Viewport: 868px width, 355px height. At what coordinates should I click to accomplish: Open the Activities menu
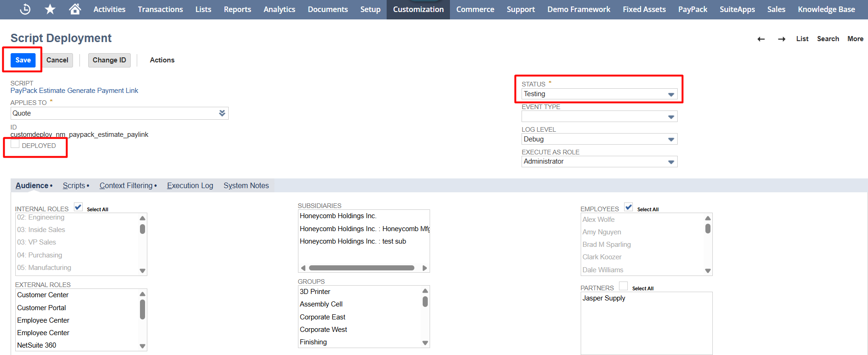point(109,9)
